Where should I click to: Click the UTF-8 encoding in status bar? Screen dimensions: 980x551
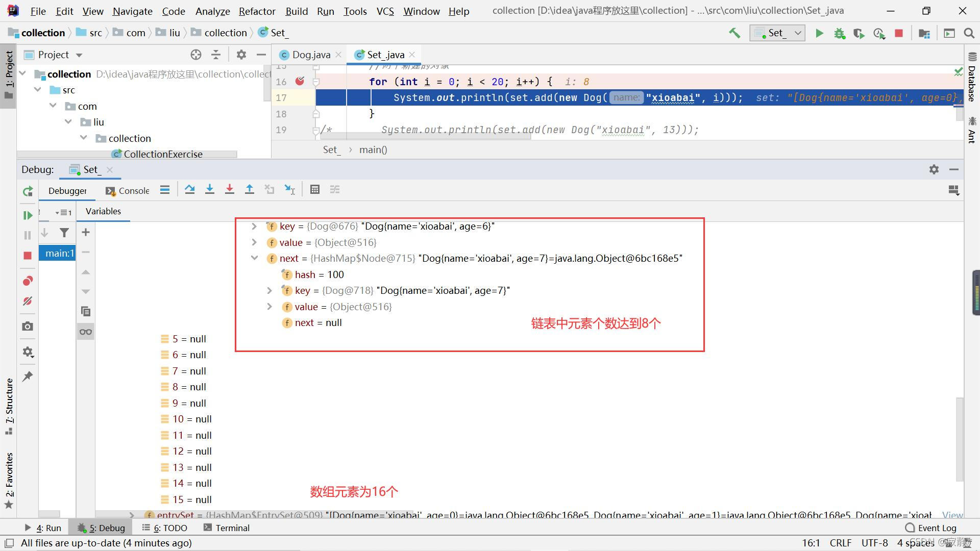click(x=874, y=543)
